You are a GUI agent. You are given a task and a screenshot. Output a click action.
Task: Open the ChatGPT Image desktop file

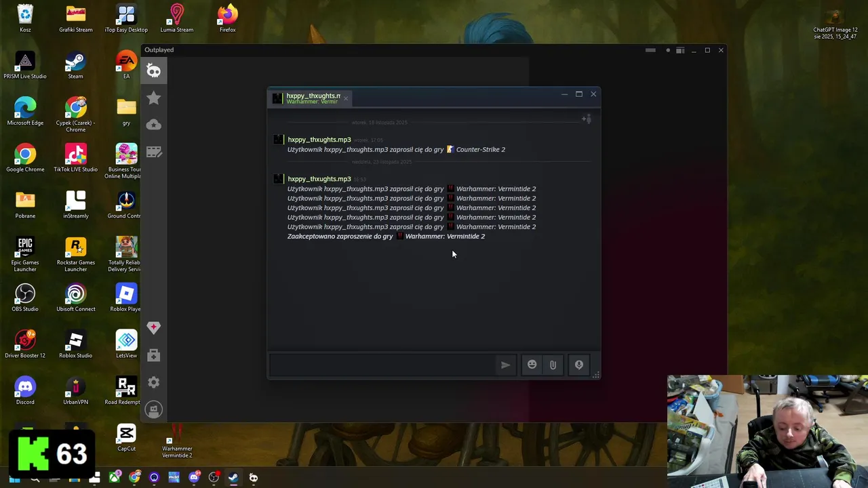835,24
